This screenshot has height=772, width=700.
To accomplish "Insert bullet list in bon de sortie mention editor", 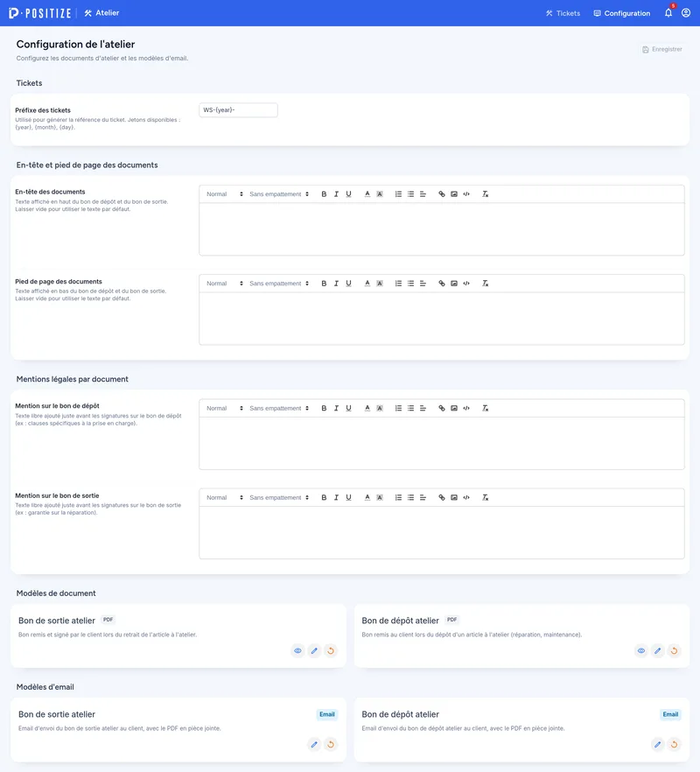I will coord(410,498).
